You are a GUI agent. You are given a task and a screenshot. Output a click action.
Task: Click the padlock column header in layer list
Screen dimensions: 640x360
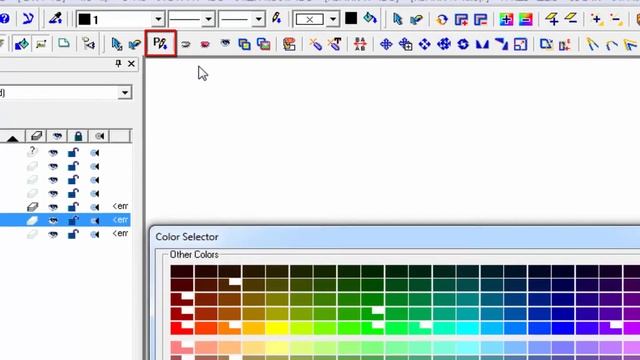pos(78,136)
